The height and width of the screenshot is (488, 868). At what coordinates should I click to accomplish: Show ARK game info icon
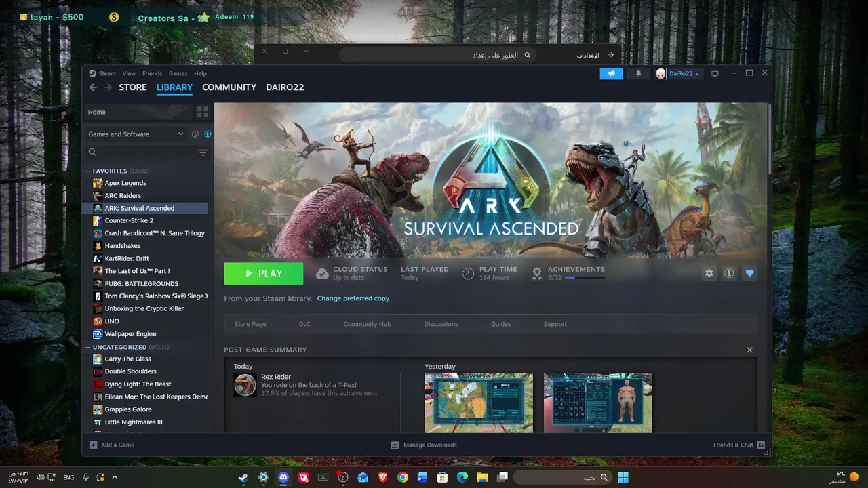729,273
